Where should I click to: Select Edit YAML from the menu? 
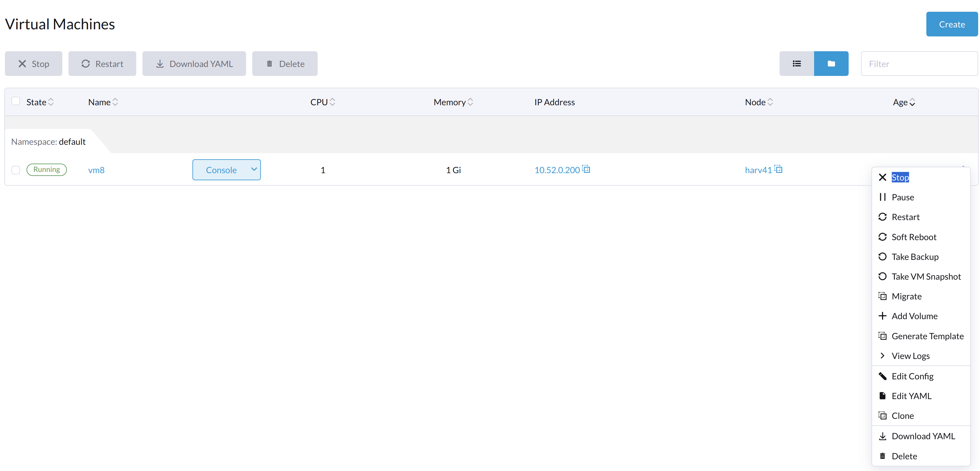[x=912, y=396]
